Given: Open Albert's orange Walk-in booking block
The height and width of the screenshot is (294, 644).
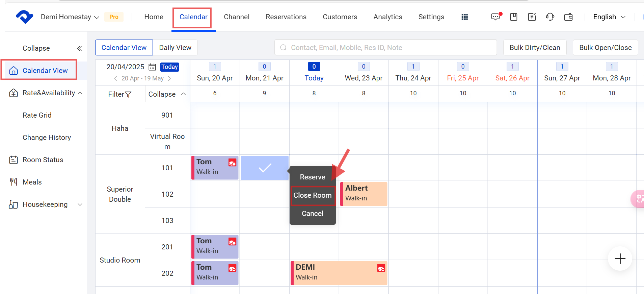Looking at the screenshot, I should tap(364, 194).
